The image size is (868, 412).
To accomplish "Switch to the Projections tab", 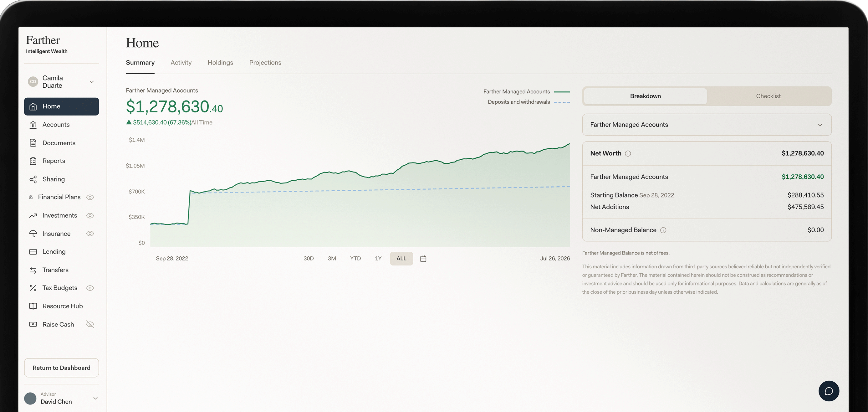I will 265,63.
